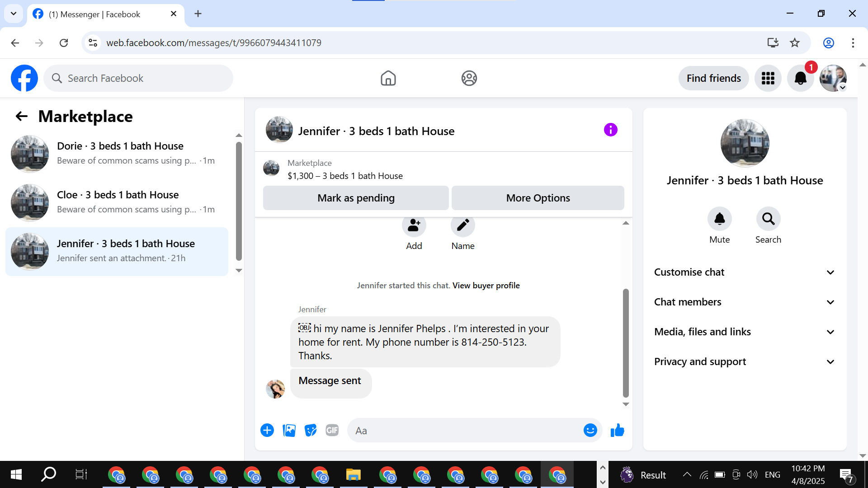Click the chat messages scrollbar
Viewport: 868px width, 488px height.
626,343
